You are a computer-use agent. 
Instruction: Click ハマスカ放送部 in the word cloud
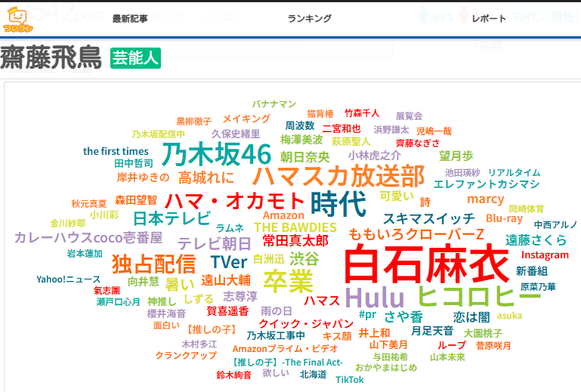point(338,176)
